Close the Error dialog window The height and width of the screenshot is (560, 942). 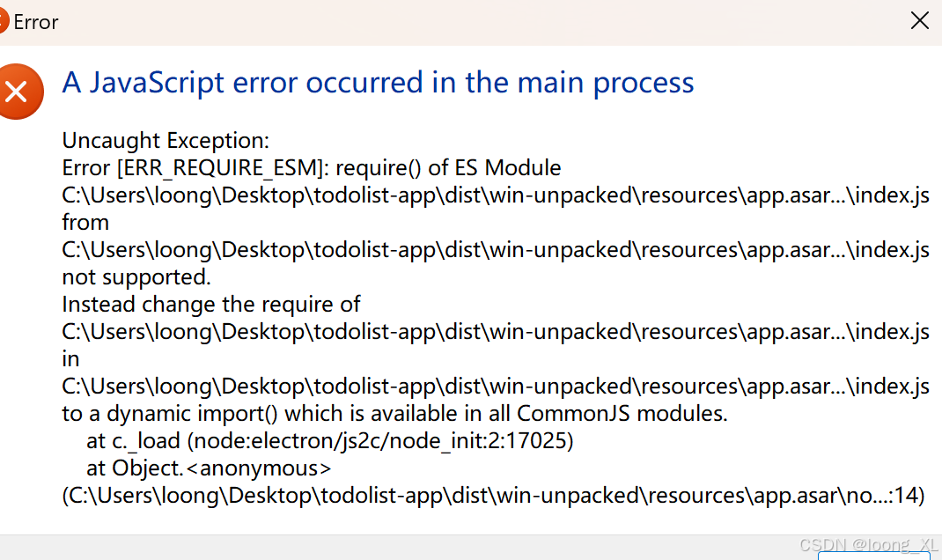(x=919, y=21)
